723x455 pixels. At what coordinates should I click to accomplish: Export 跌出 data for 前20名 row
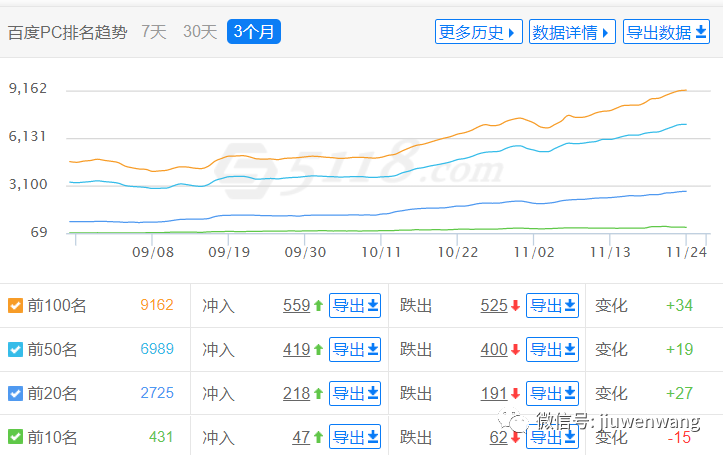click(x=552, y=393)
